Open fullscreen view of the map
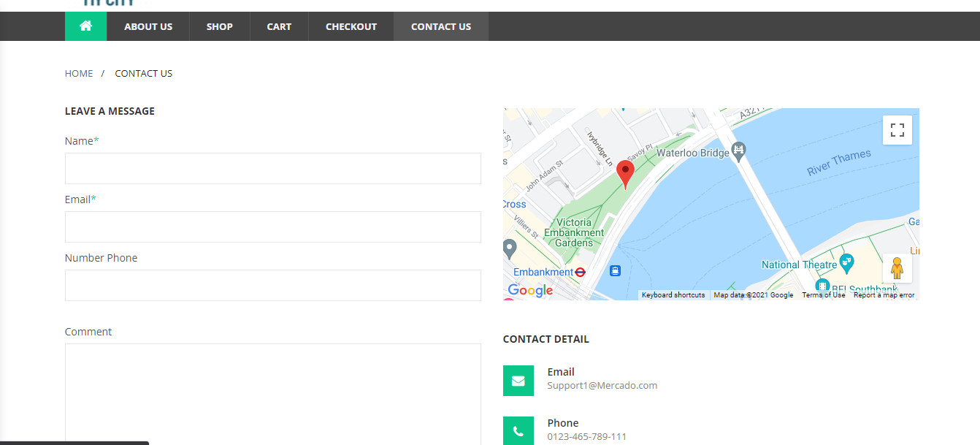Image resolution: width=980 pixels, height=445 pixels. coord(897,129)
